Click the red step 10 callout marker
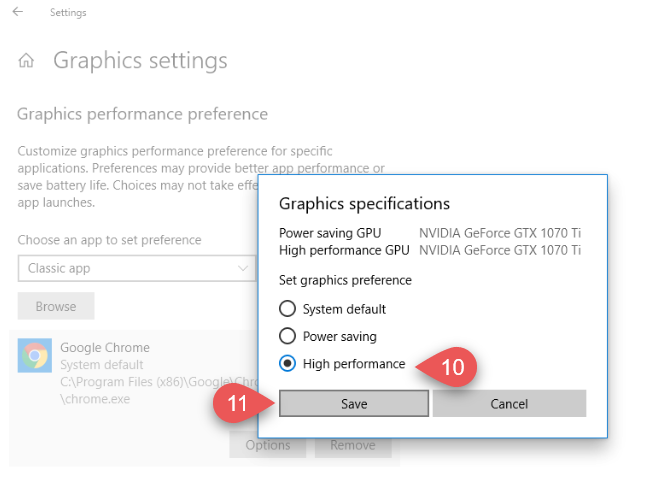646x481 pixels. click(x=447, y=367)
